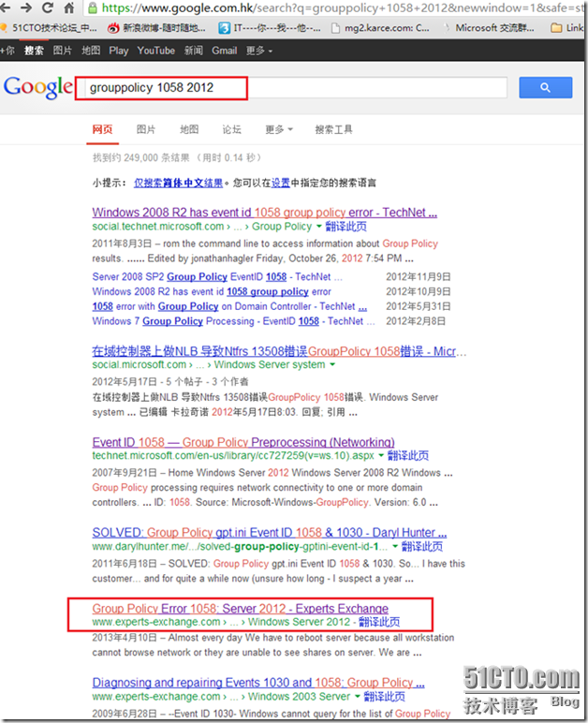Click 翻译此页 beside Windows Server 2012 breadcrumb
This screenshot has height=723, width=588.
[x=379, y=622]
